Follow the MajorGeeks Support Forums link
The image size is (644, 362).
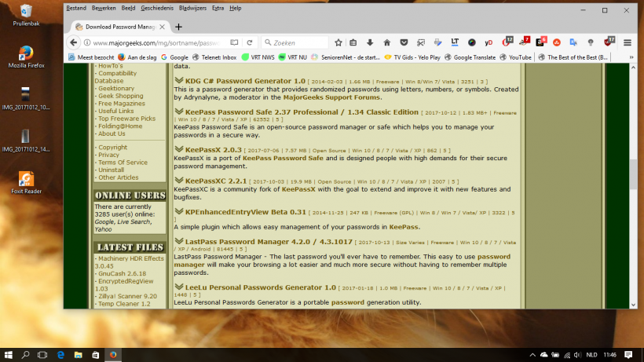click(331, 97)
